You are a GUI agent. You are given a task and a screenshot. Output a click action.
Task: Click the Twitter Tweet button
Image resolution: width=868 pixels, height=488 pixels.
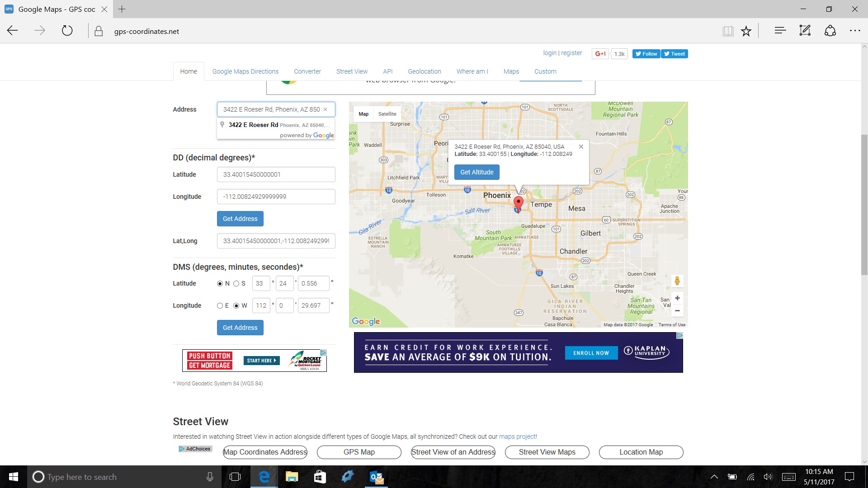pos(675,54)
